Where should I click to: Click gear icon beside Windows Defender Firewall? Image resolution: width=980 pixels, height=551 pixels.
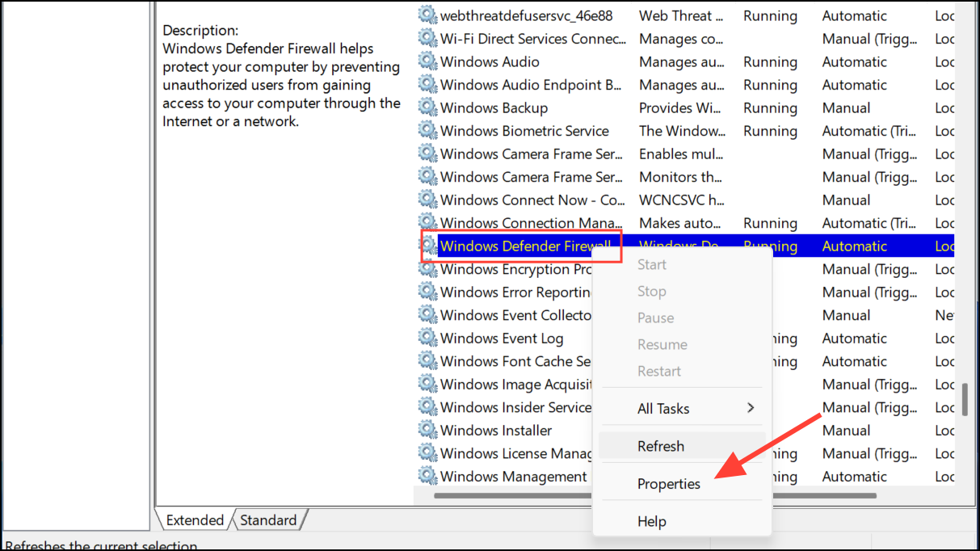point(428,246)
